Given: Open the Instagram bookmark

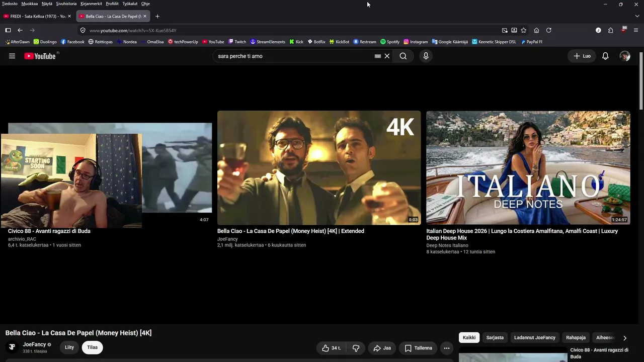Looking at the screenshot, I should tap(416, 42).
